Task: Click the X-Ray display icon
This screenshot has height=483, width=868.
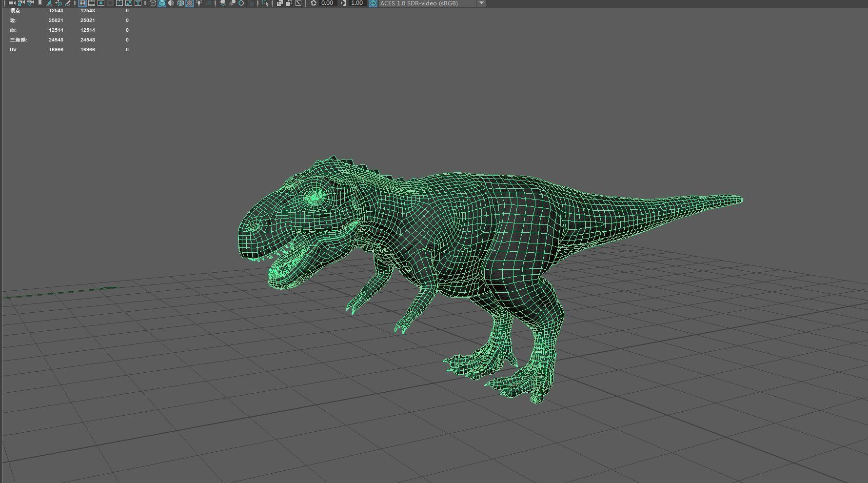Action: coord(279,3)
